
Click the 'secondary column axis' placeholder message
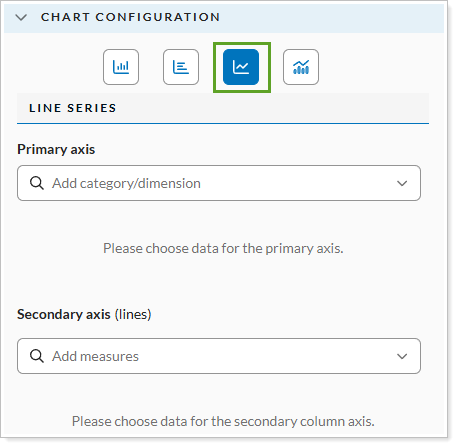point(223,421)
